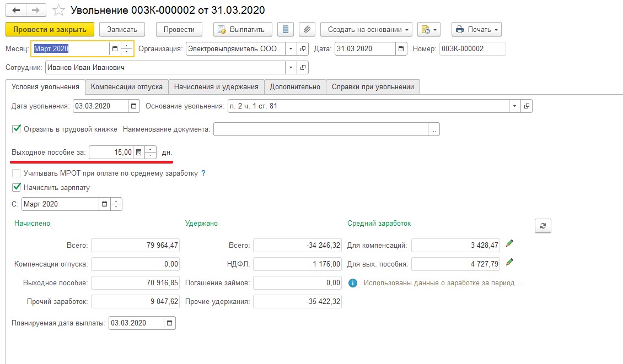Click the info icon about earnings data
Screen dimensions: 623x364
tap(353, 283)
